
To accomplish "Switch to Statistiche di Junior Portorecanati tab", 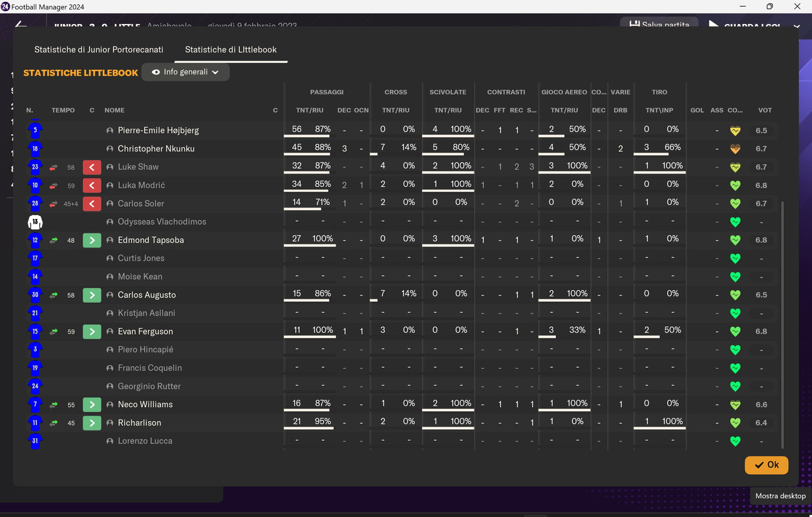I will [99, 49].
